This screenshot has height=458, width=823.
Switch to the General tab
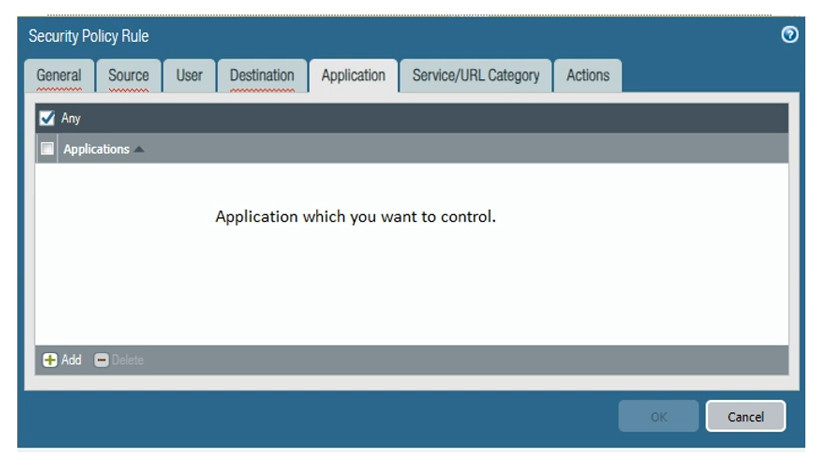59,76
